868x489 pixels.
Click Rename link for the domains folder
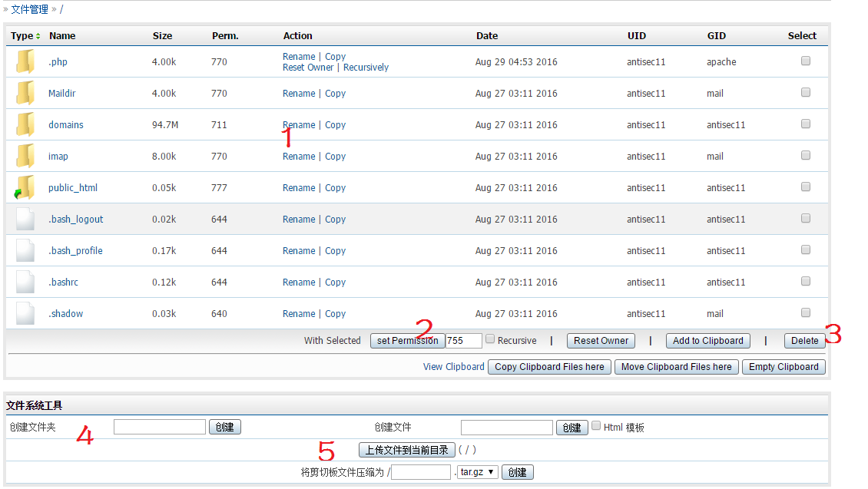point(299,124)
